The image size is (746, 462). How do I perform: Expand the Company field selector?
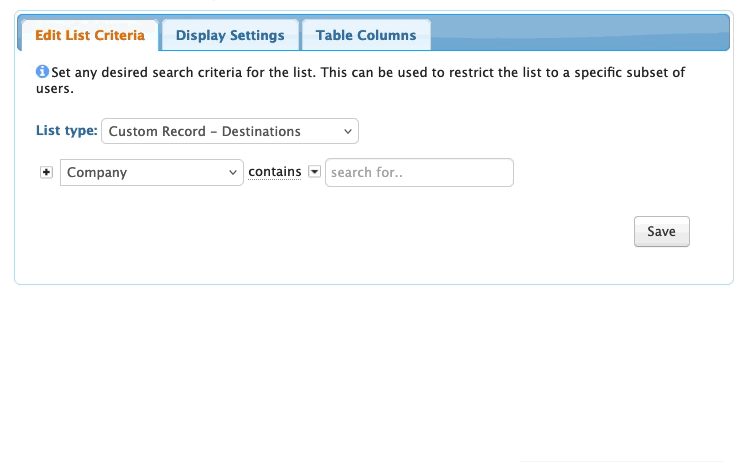(x=151, y=172)
